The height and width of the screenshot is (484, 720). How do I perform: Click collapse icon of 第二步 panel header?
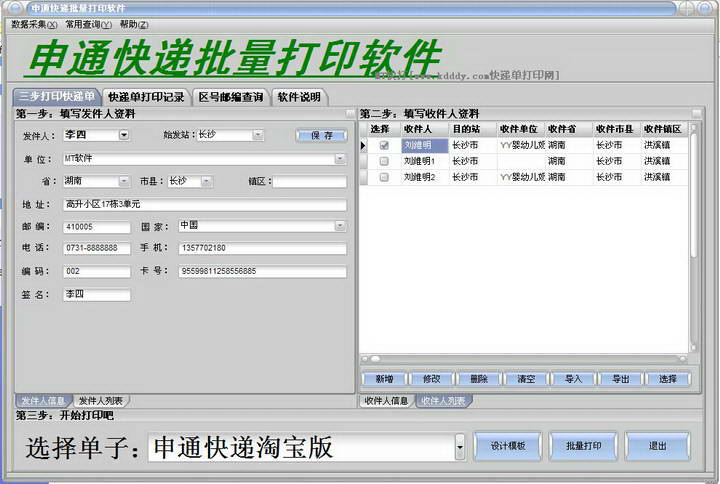(x=697, y=113)
